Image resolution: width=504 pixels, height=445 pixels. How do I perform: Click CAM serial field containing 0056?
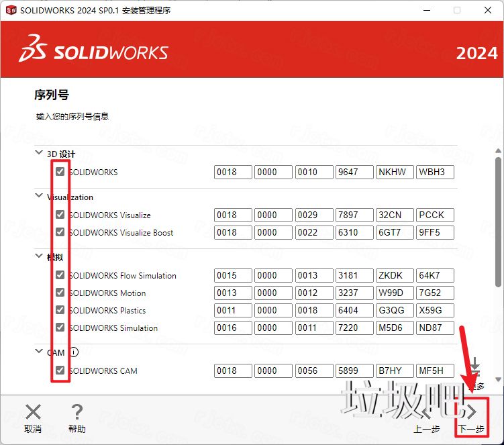pyautogui.click(x=314, y=370)
